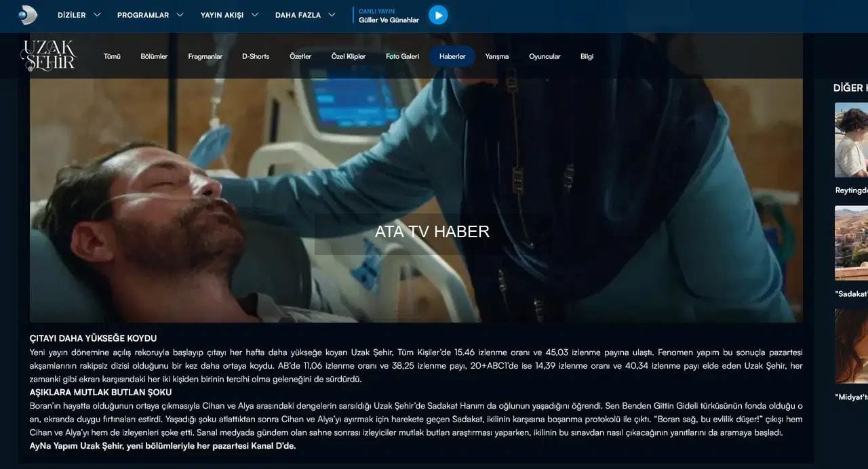Open the D-Shorts tab
The image size is (868, 469).
click(256, 56)
